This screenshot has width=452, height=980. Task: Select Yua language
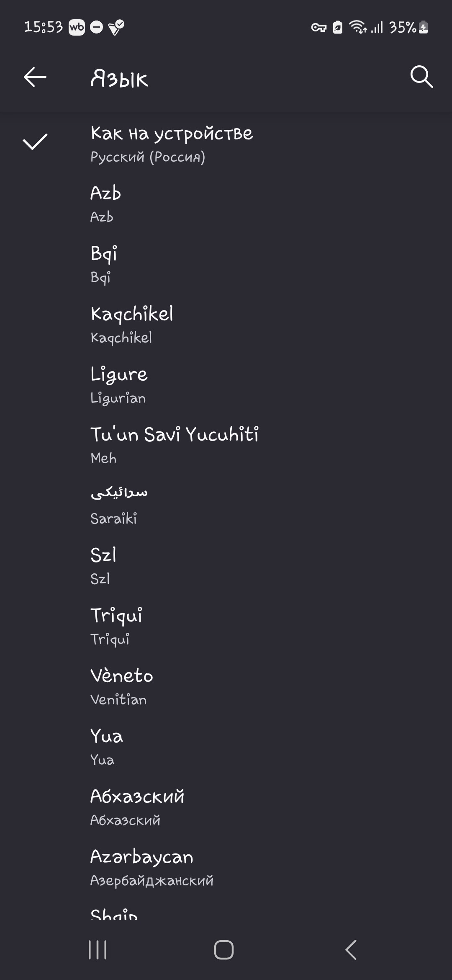point(107,747)
